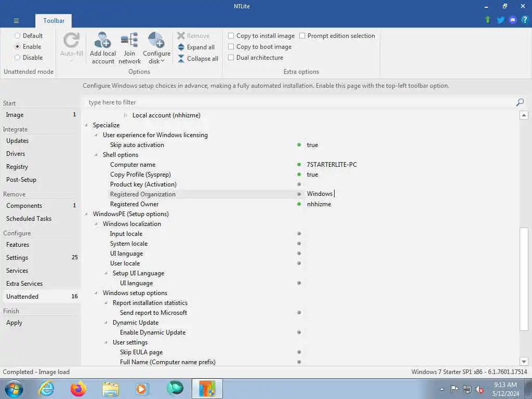This screenshot has width=532, height=399.
Task: Select the Registered Owner row
Action: click(300, 204)
